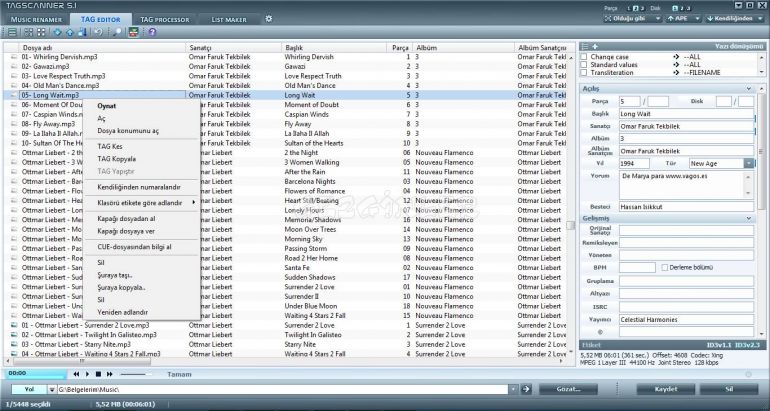This screenshot has width=770, height=411.
Task: Sort by the Dosya adı column header
Action: [102, 48]
